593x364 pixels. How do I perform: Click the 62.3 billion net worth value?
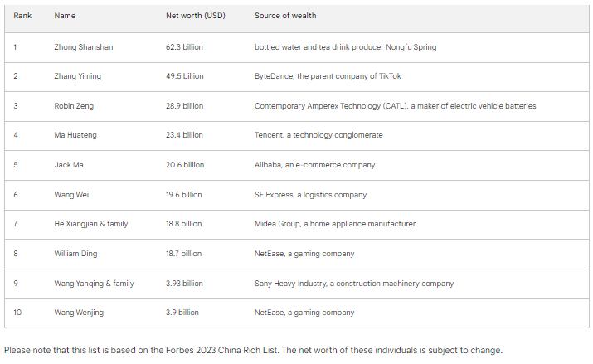pyautogui.click(x=184, y=47)
